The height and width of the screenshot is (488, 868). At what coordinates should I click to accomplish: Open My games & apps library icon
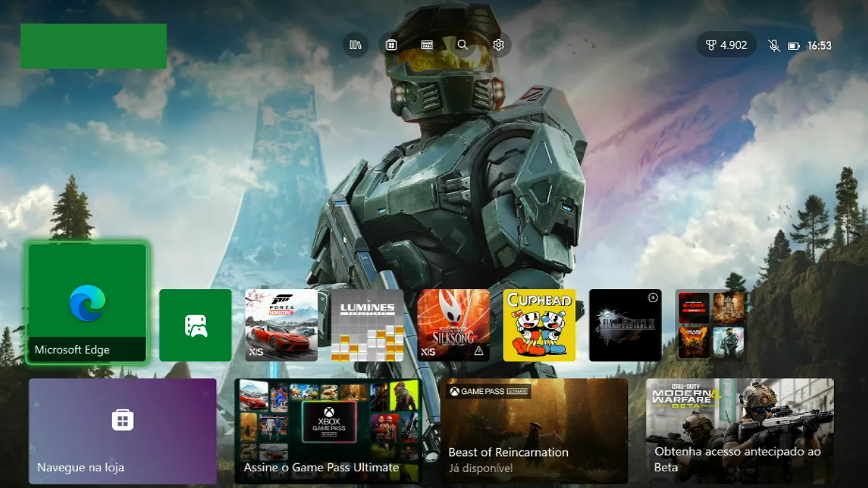(355, 45)
